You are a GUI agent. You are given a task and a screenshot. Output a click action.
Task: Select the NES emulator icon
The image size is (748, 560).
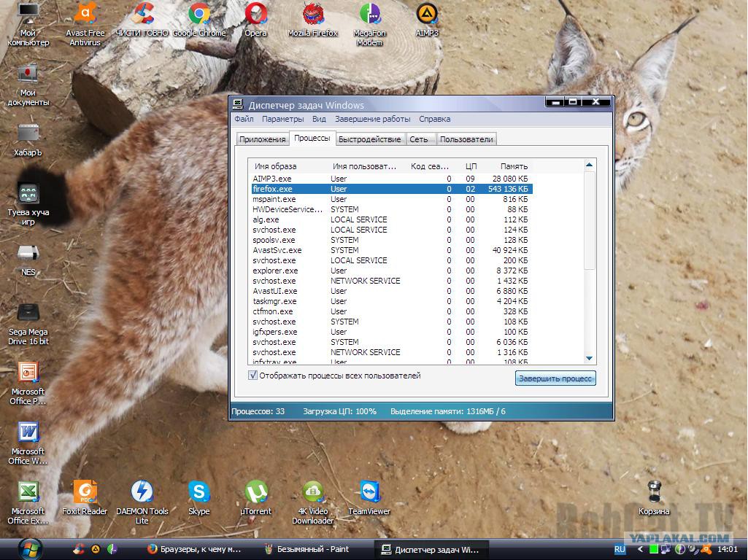[x=28, y=260]
